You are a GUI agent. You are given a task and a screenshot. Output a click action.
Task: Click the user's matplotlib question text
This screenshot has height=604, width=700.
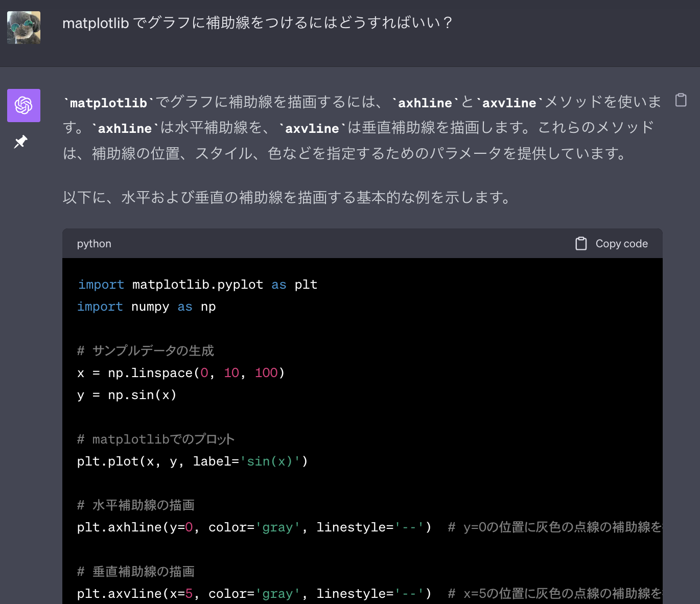[257, 23]
